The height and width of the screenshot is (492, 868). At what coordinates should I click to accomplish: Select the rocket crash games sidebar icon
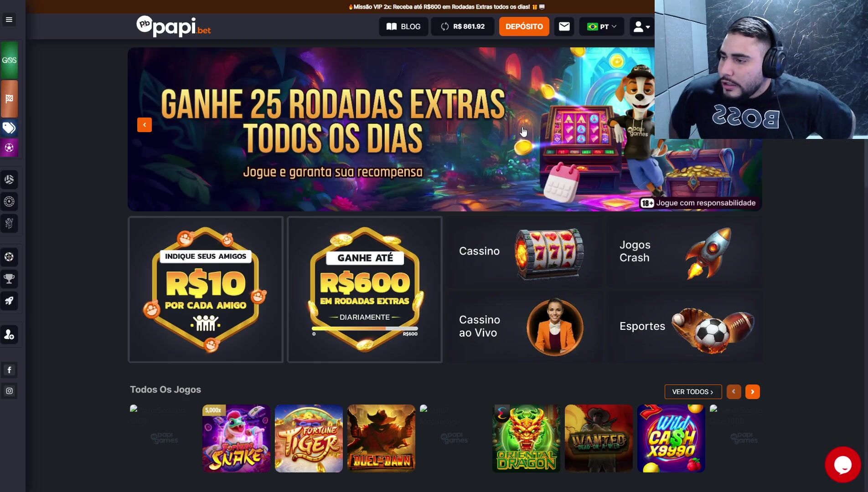pyautogui.click(x=9, y=301)
